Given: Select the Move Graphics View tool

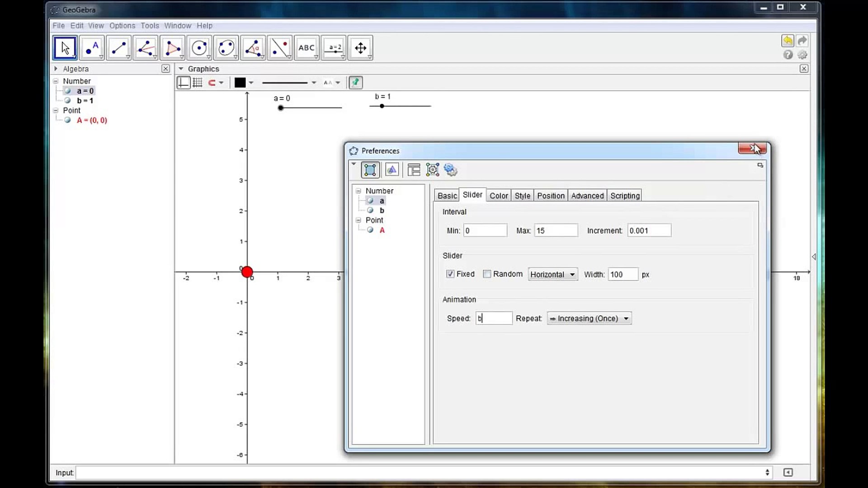Looking at the screenshot, I should [x=360, y=48].
